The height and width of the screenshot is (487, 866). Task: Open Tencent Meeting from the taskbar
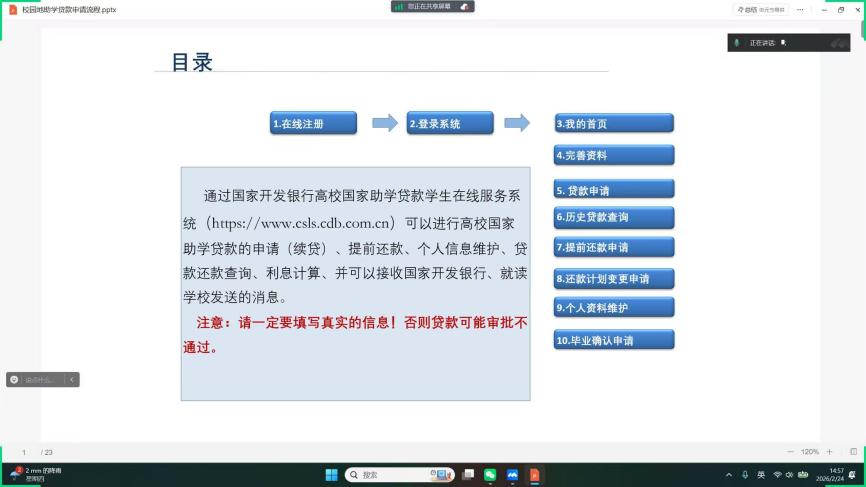click(x=512, y=475)
